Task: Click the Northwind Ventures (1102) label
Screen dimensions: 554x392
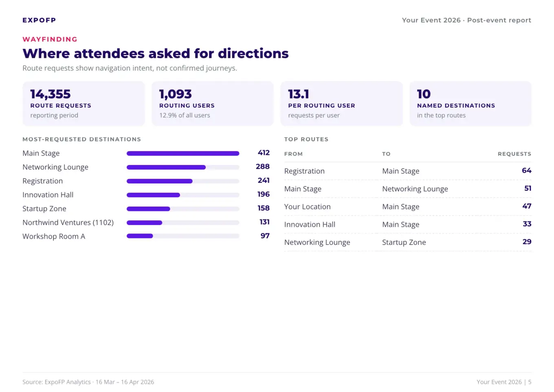Action: [68, 222]
